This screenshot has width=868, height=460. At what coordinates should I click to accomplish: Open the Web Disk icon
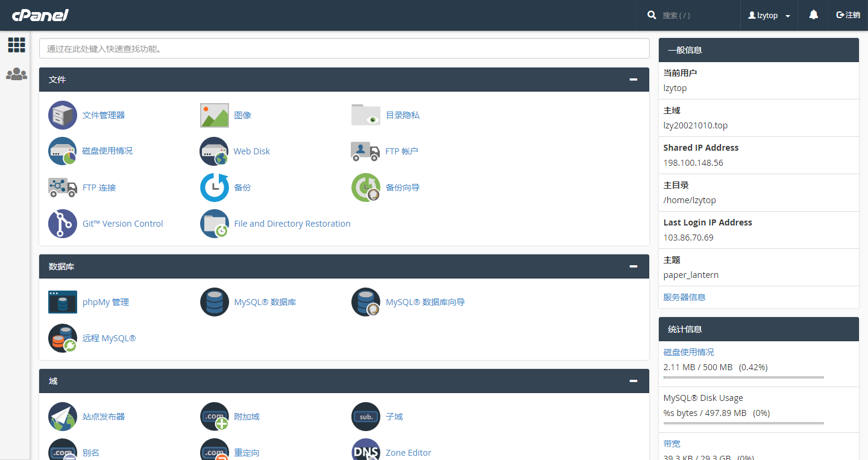(215, 151)
